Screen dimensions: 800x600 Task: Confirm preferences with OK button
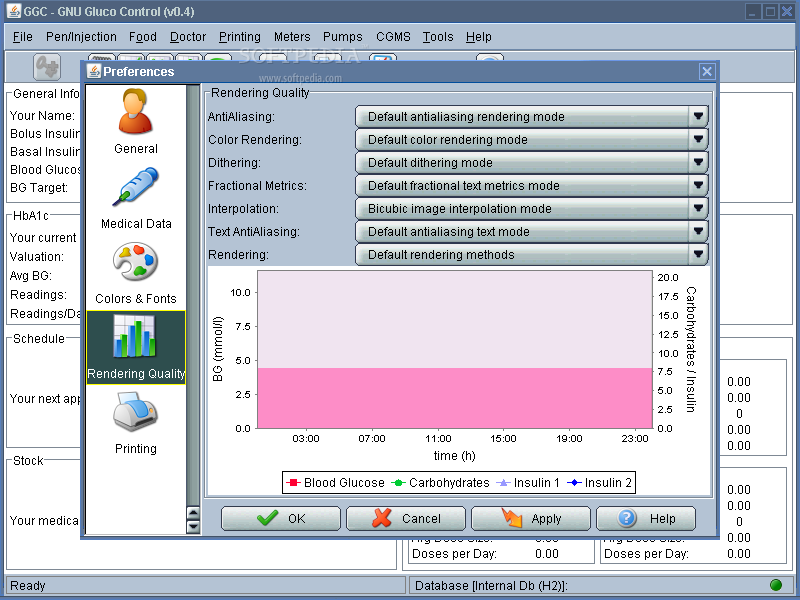[281, 518]
